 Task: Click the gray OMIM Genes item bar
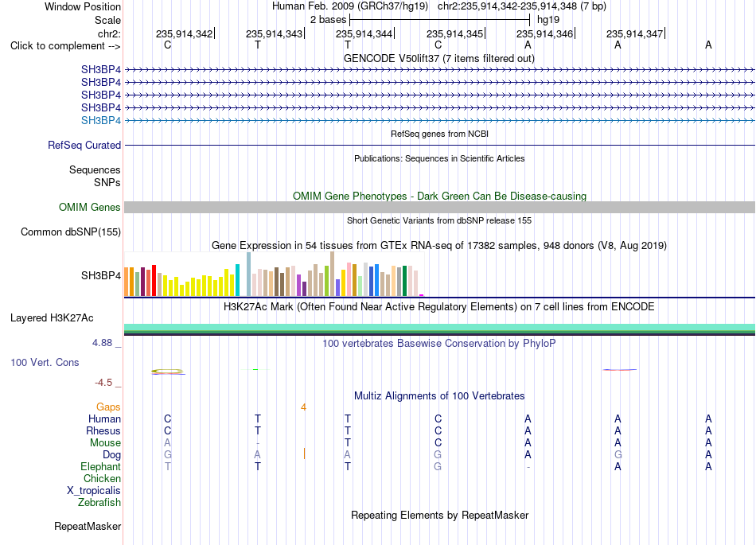coord(439,207)
